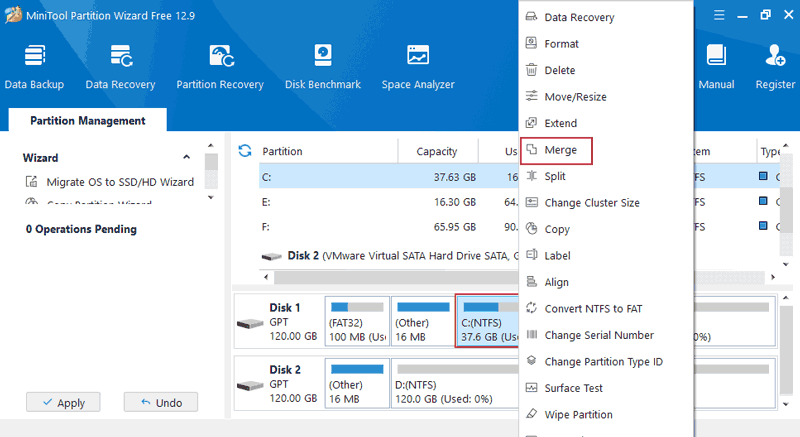This screenshot has width=800, height=437.
Task: Select Format in the context menu
Action: (561, 44)
